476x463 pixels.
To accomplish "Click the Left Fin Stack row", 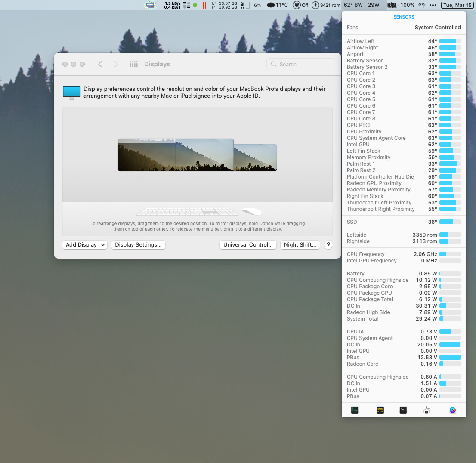I will click(x=404, y=151).
